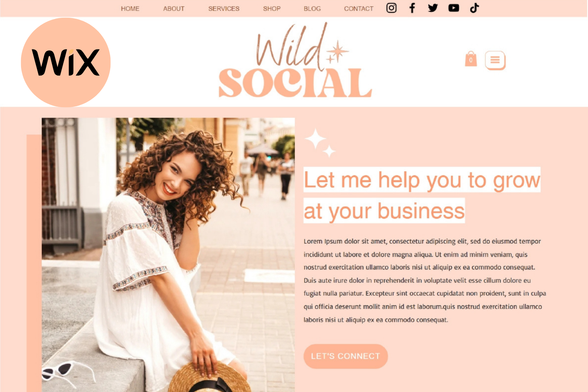The width and height of the screenshot is (588, 392).
Task: Open the ABOUT page link
Action: (174, 9)
